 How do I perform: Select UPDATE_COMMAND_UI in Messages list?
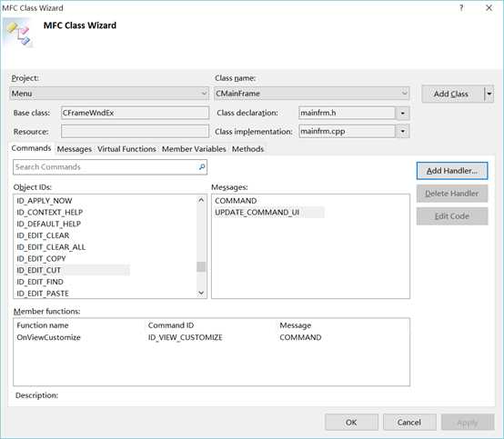click(x=257, y=213)
